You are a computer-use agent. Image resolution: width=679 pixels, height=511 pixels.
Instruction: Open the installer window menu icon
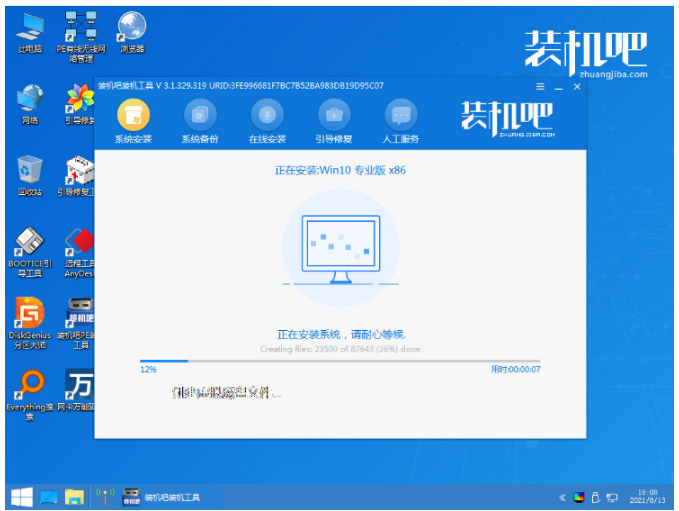click(542, 87)
